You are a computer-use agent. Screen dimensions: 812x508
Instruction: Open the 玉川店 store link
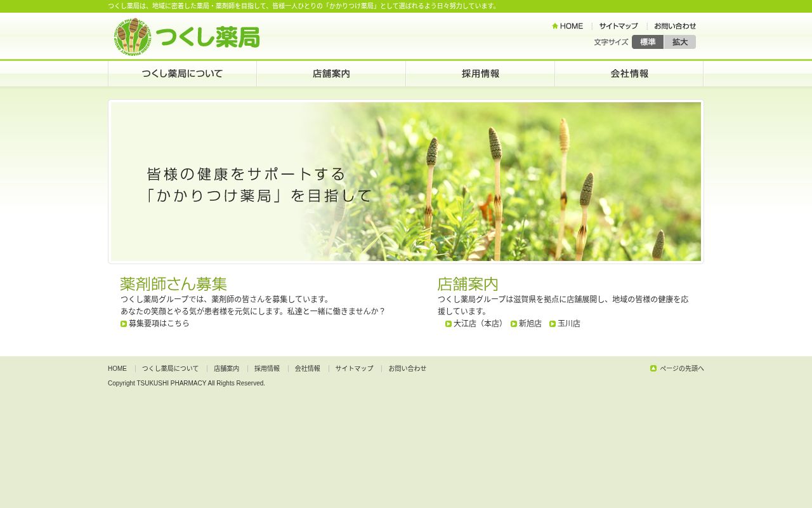(569, 323)
